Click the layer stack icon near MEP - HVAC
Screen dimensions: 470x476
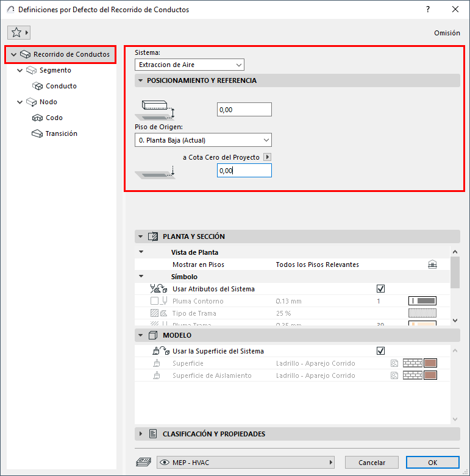pos(143,462)
